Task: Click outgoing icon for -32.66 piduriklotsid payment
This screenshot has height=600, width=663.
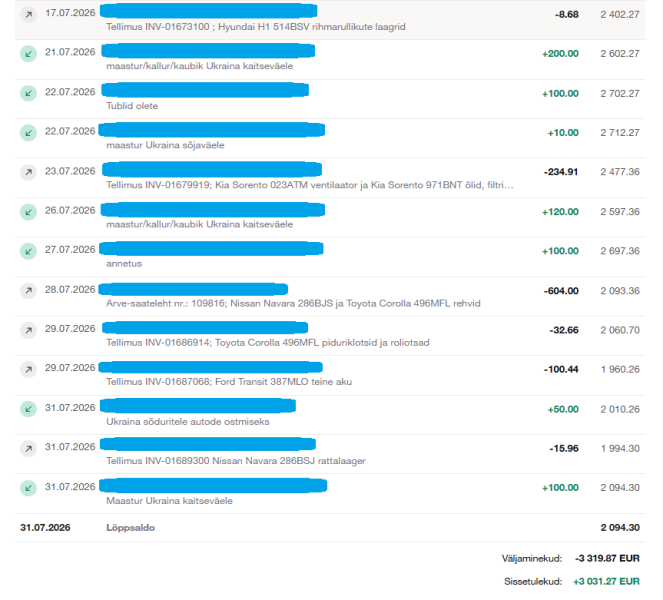Action: tap(28, 330)
